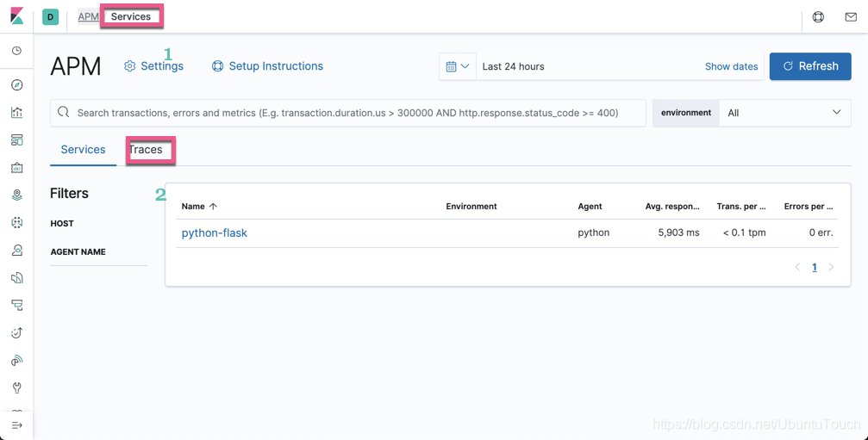Click APM breadcrumb link
The height and width of the screenshot is (440, 868).
pyautogui.click(x=88, y=16)
